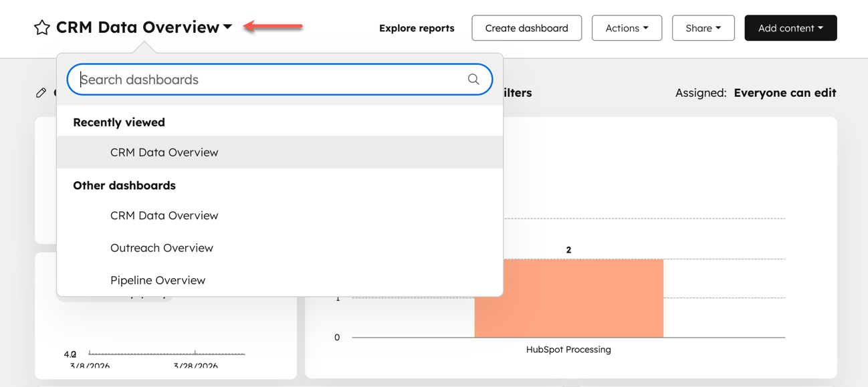The image size is (868, 387).
Task: Focus the Search dashboards field
Action: tap(280, 80)
